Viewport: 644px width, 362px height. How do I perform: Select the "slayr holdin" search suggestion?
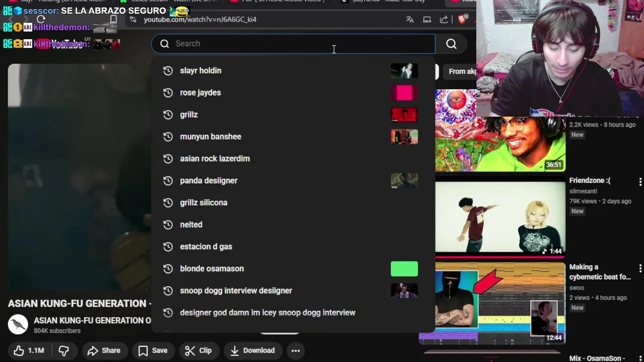[x=293, y=70]
